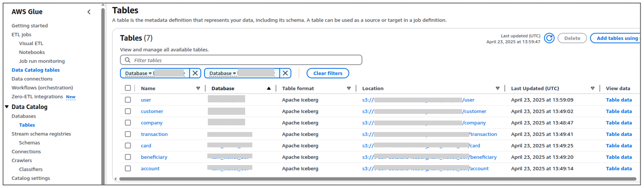Select Tables under Databases in sidebar

tap(27, 125)
